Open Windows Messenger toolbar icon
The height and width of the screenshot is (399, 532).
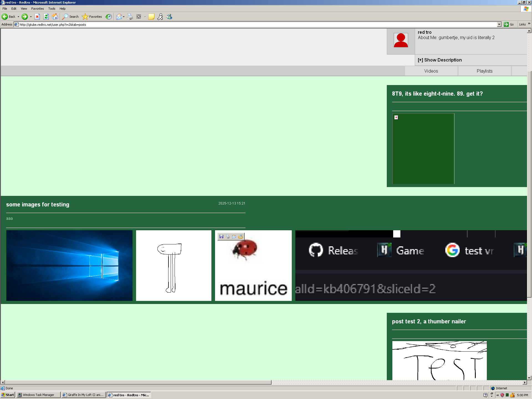(x=169, y=17)
